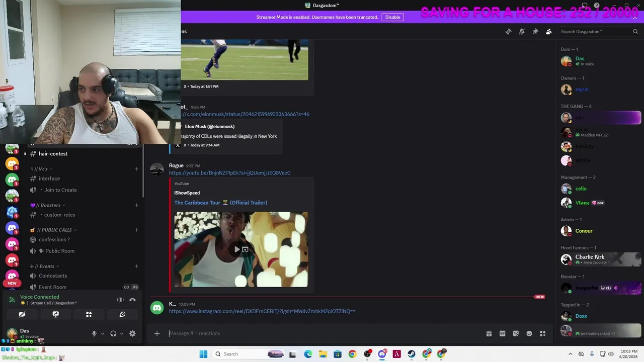The image size is (644, 362).
Task: Click the plus attach button in message box
Action: [x=157, y=333]
